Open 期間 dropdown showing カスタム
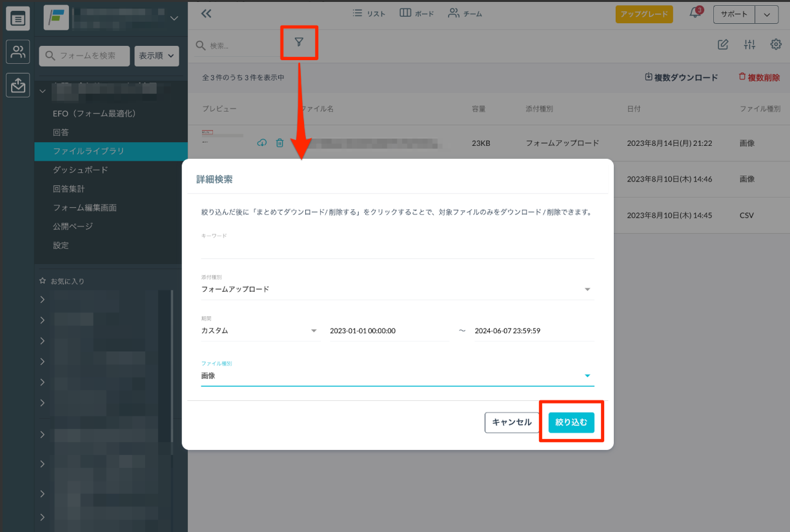 click(x=260, y=331)
